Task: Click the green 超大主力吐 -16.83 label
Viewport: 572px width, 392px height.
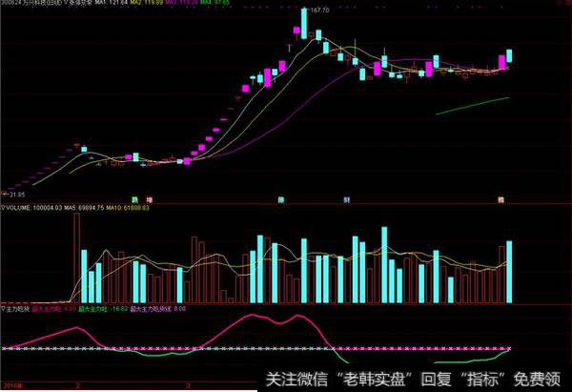Action: (x=103, y=309)
